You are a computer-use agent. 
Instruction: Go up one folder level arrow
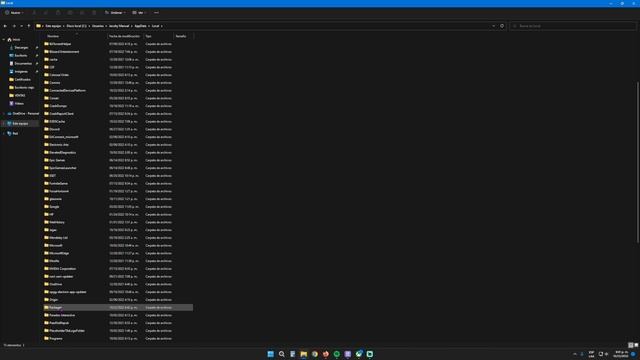29,26
